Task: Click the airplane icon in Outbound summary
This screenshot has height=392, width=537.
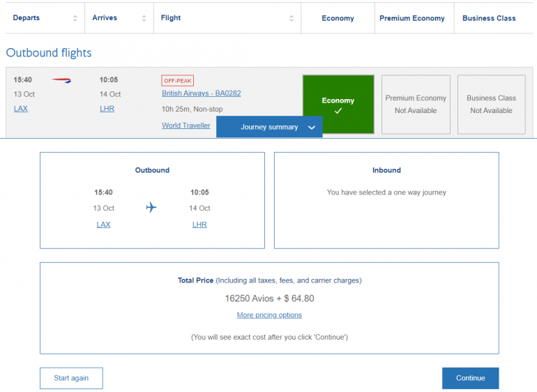Action: click(x=151, y=208)
